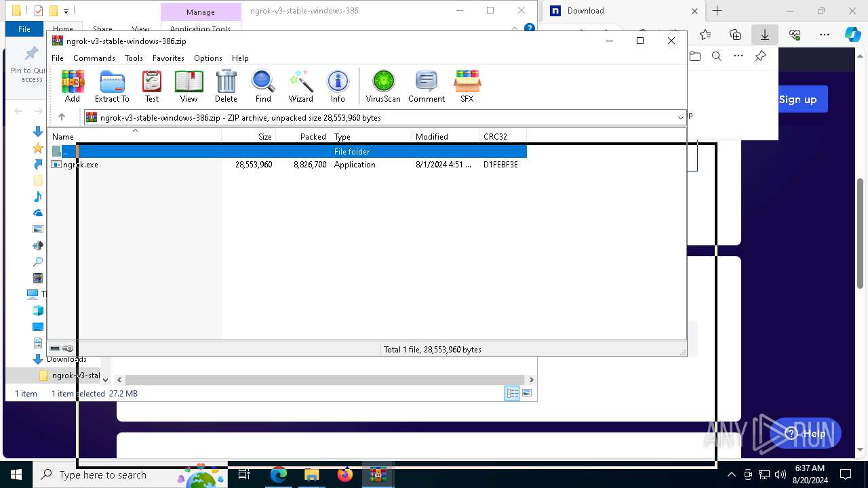The image size is (868, 488).
Task: Sort by the Modified column header
Action: click(446, 136)
